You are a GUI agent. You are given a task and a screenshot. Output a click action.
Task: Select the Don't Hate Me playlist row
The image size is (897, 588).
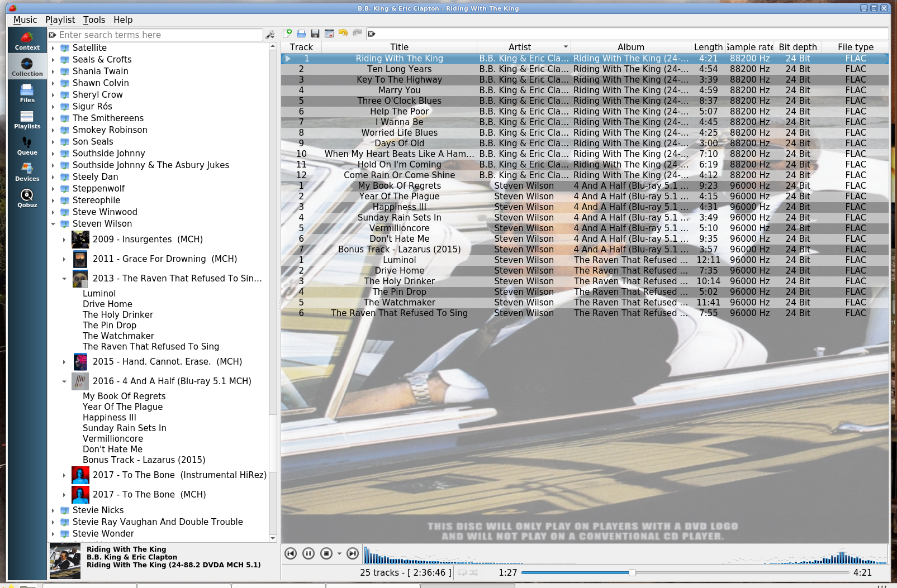[585, 239]
